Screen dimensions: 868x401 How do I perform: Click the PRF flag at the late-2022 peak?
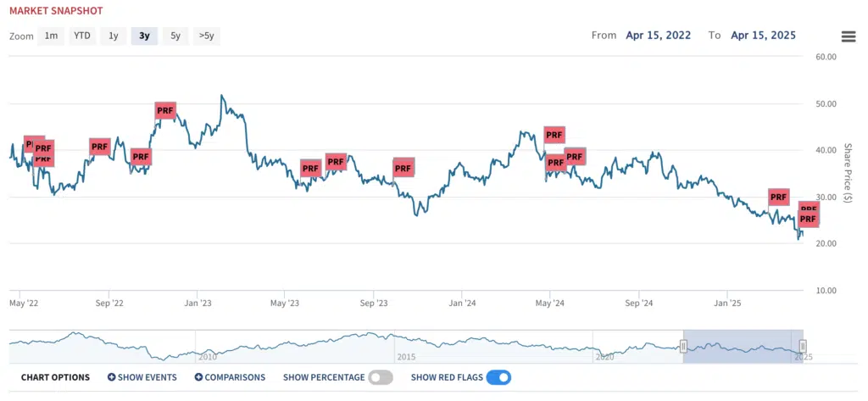(x=165, y=111)
